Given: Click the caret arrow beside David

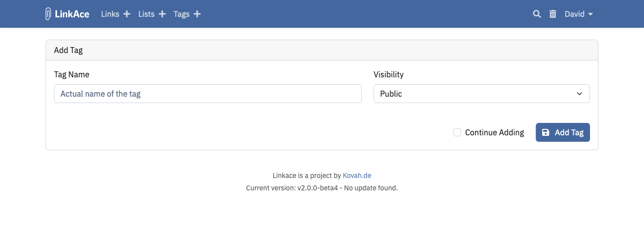Looking at the screenshot, I should (590, 14).
